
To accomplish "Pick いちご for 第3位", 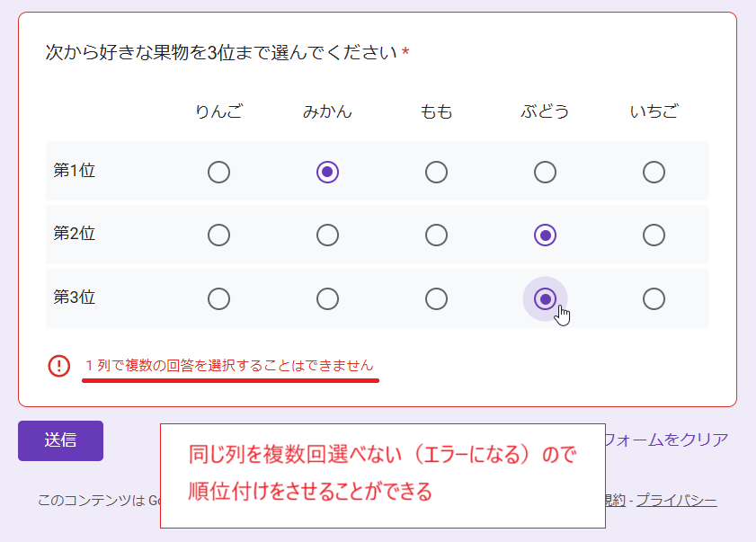I will (654, 299).
